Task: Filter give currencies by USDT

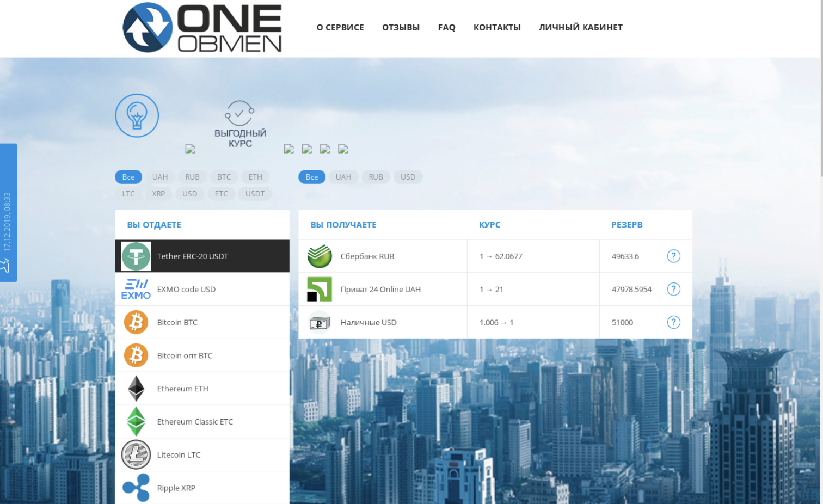Action: click(255, 194)
